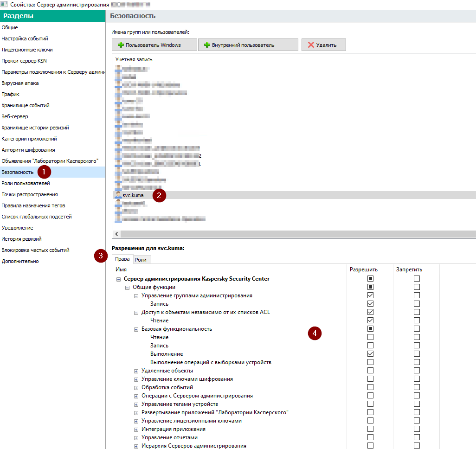
Task: Collapse the Базовая функциональность node
Action: [x=136, y=329]
